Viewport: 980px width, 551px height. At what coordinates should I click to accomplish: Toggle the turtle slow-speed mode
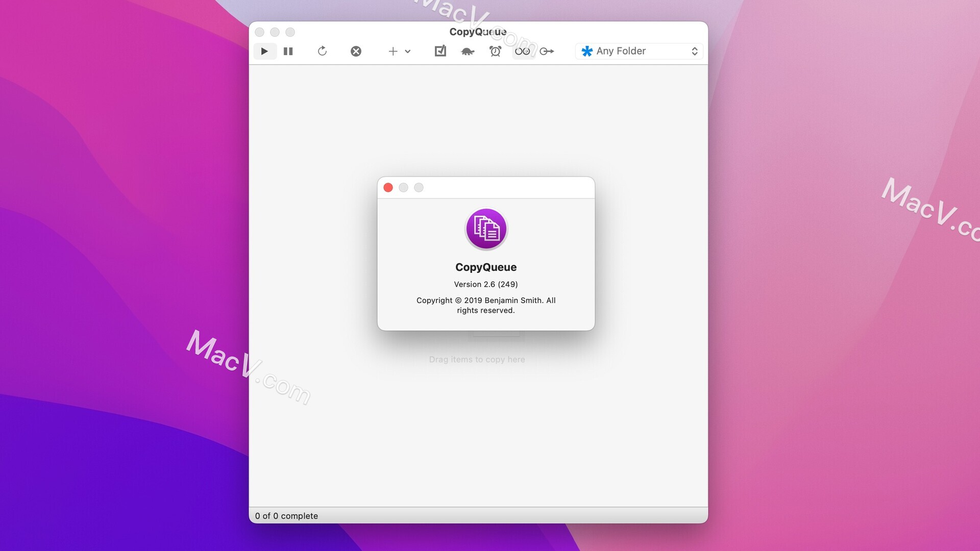[468, 52]
